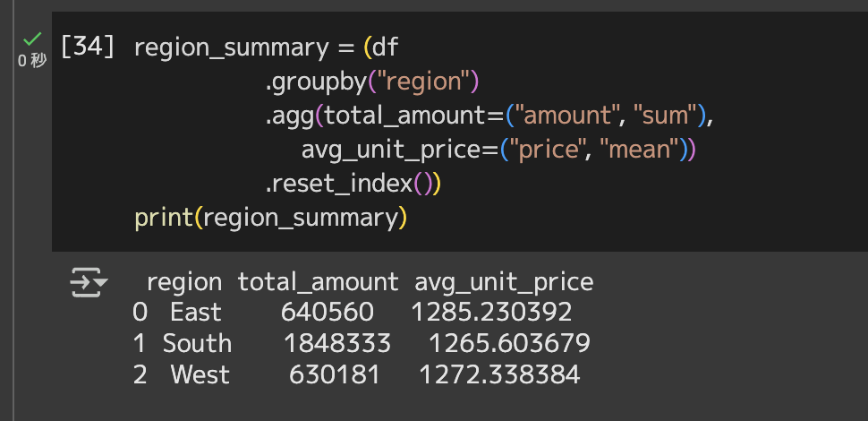Screen dimensions: 868x421
Task: Open the output actions icon beside results
Action: (x=88, y=282)
